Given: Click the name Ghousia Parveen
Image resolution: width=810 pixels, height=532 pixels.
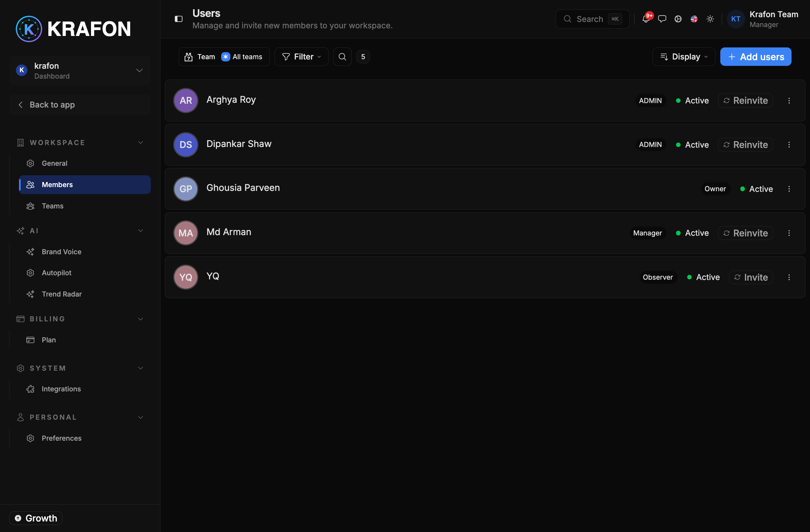Looking at the screenshot, I should pyautogui.click(x=243, y=188).
